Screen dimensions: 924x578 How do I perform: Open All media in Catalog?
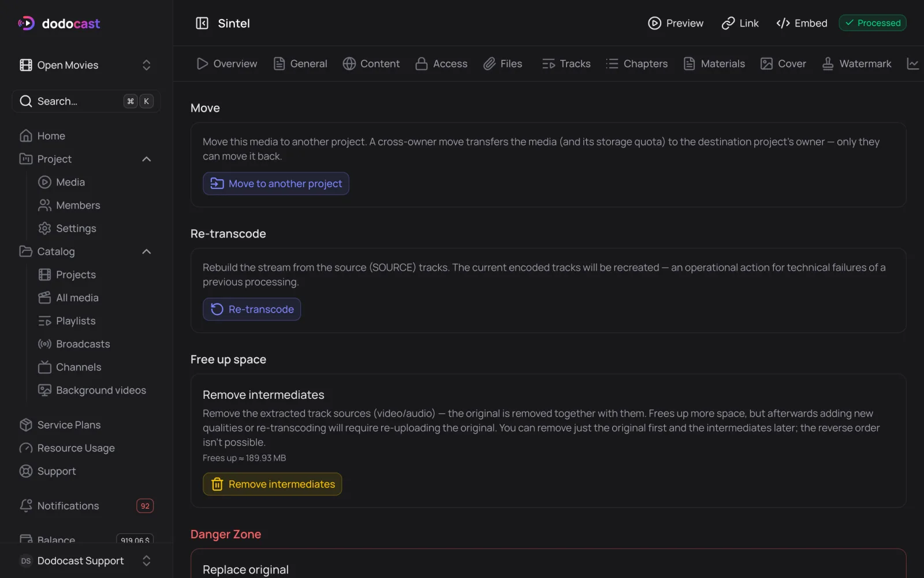click(95, 298)
